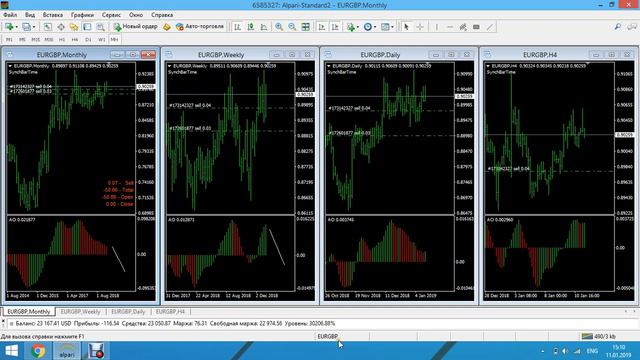Expand the Periods dropdown arrow

[x=375, y=27]
